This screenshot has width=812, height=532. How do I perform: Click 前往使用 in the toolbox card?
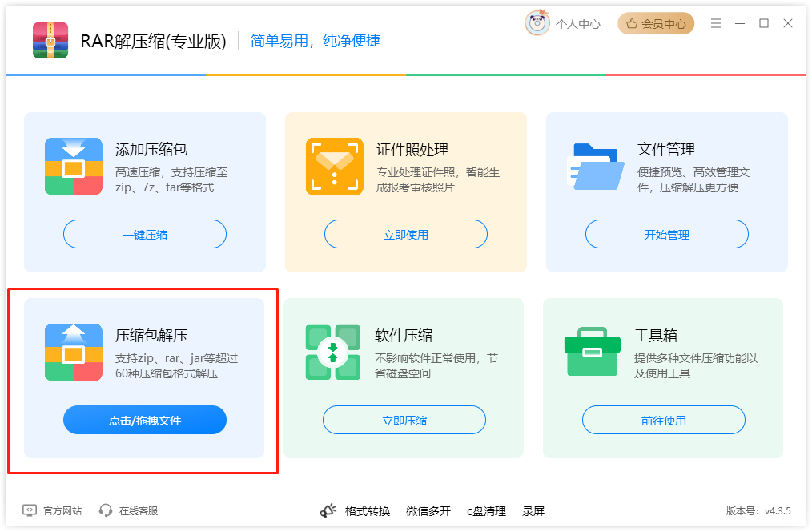[x=664, y=420]
